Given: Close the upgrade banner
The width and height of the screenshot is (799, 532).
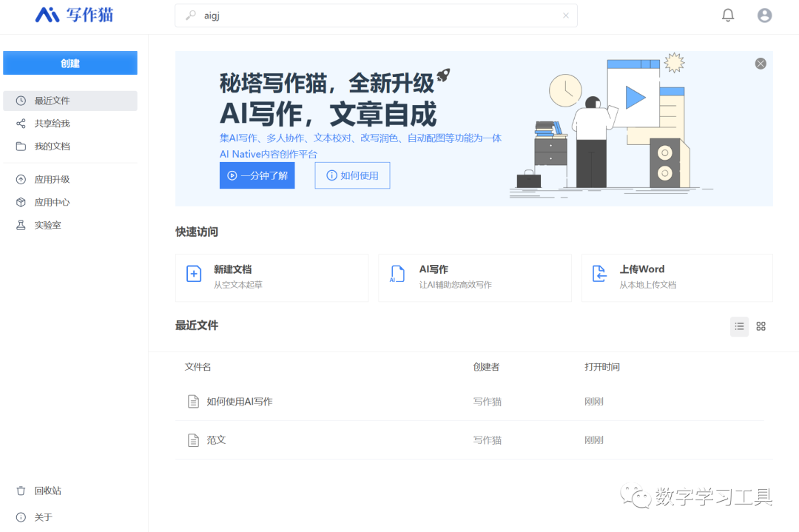Looking at the screenshot, I should (761, 64).
